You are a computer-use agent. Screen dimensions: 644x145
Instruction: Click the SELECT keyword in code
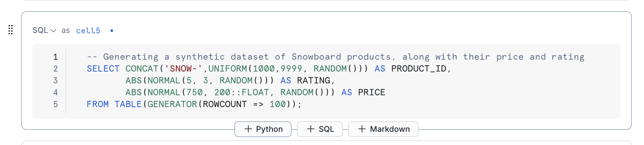(x=103, y=69)
